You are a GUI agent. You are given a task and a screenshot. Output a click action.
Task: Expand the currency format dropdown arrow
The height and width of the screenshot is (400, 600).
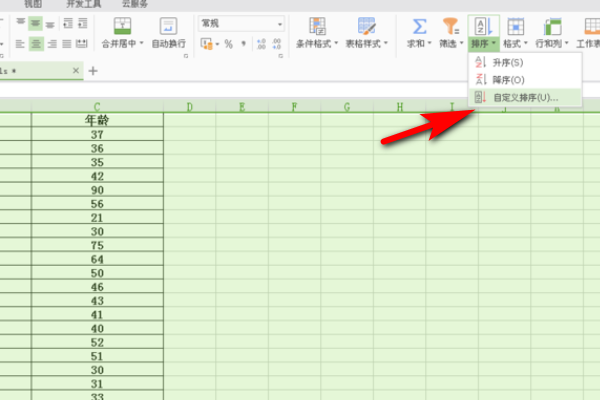[x=217, y=44]
